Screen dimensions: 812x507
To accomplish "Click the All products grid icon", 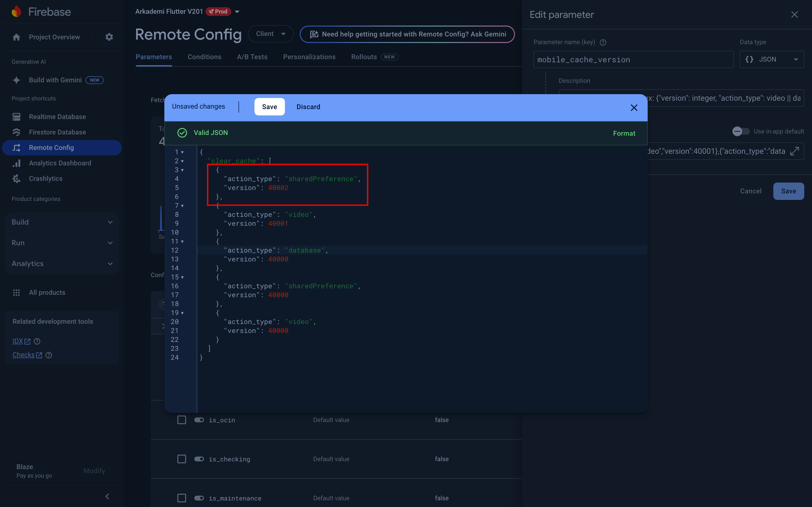I will (16, 292).
